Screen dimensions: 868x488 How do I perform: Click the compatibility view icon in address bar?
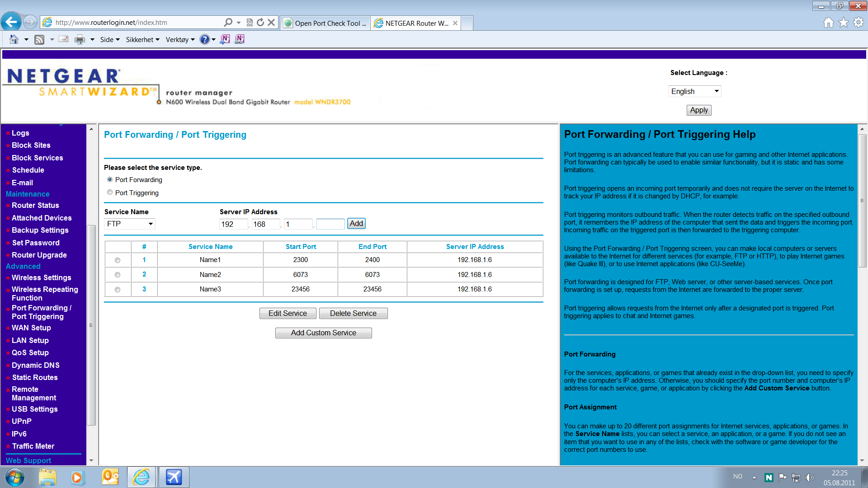coord(250,22)
